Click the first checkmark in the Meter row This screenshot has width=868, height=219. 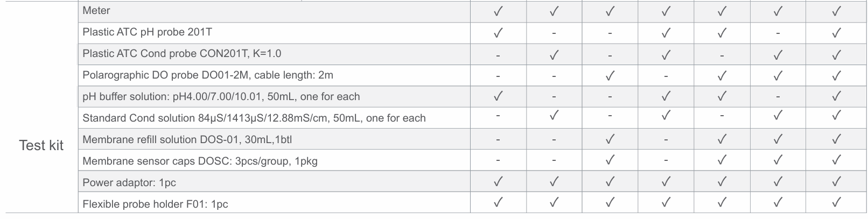tap(498, 11)
